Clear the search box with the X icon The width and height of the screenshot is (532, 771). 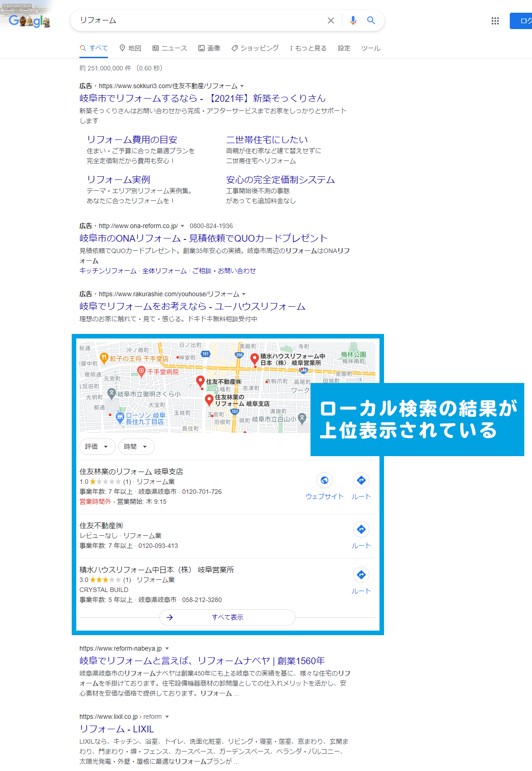331,20
